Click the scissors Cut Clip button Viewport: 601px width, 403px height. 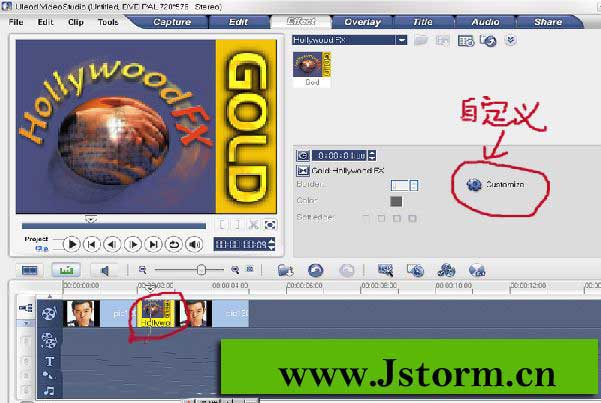pos(253,225)
